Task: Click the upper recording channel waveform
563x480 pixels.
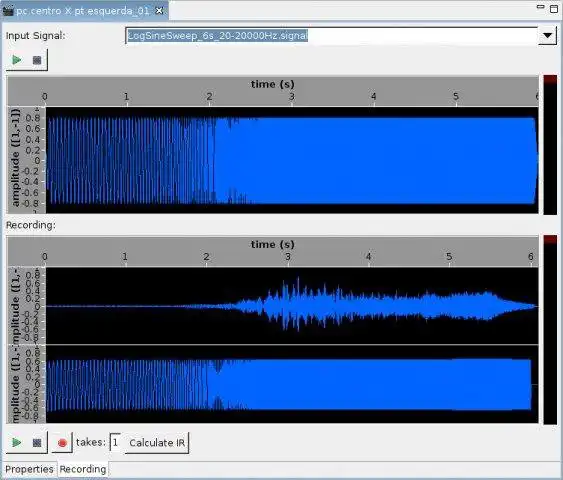Action: [x=292, y=306]
